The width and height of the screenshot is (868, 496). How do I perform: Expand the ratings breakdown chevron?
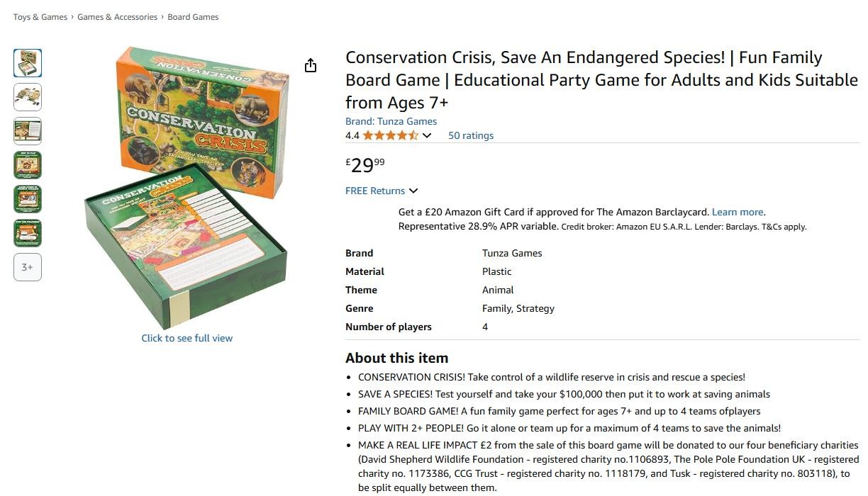pyautogui.click(x=427, y=136)
